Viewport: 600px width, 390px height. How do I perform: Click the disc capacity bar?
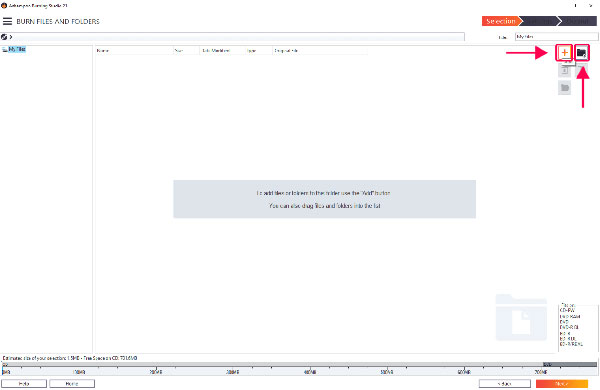click(x=299, y=364)
